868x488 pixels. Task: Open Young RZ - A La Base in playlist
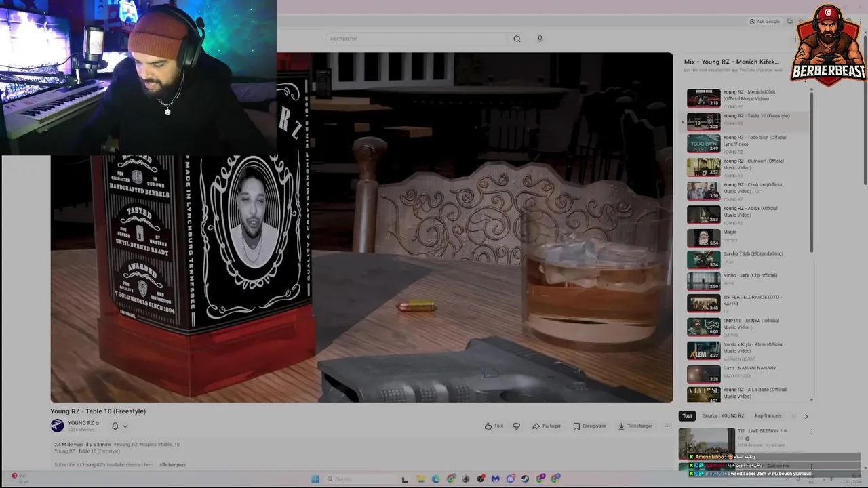745,394
